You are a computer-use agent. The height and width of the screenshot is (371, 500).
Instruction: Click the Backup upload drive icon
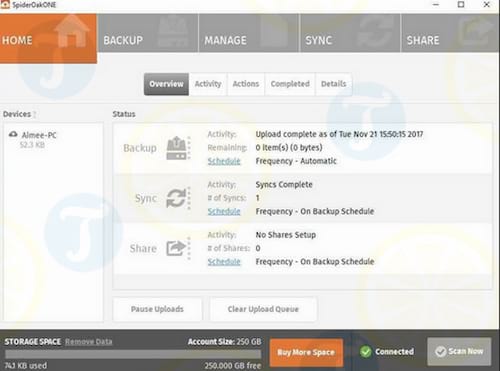coord(177,148)
